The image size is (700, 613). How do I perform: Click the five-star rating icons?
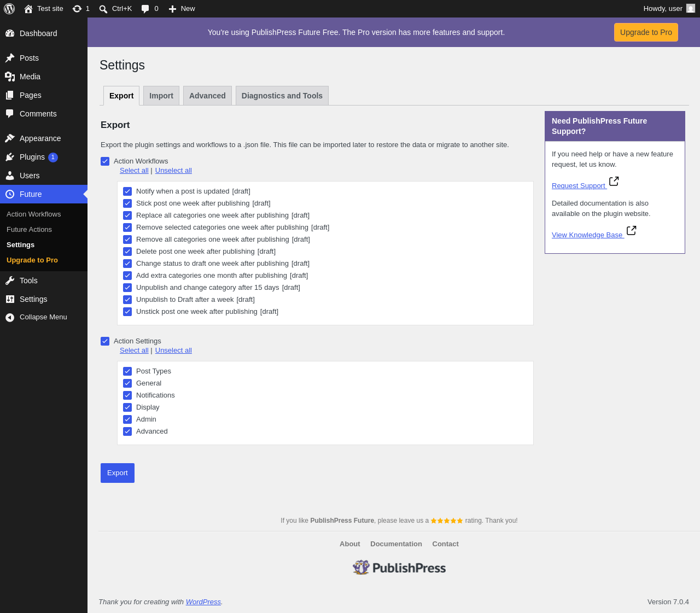447,521
